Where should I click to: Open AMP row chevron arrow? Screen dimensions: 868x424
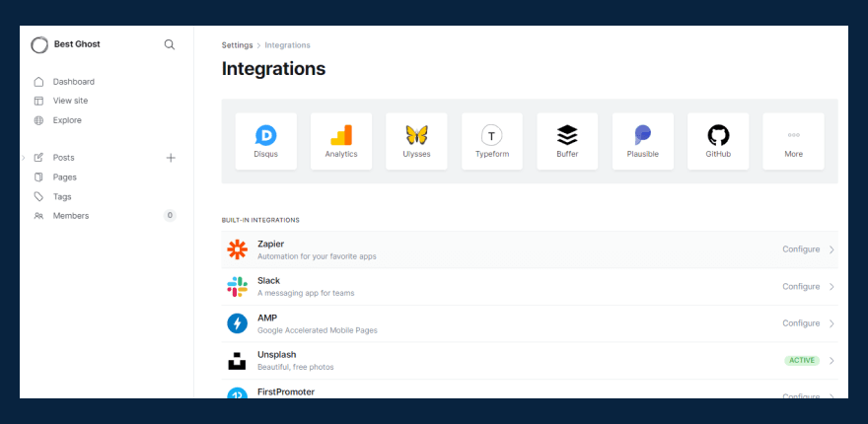click(x=832, y=323)
